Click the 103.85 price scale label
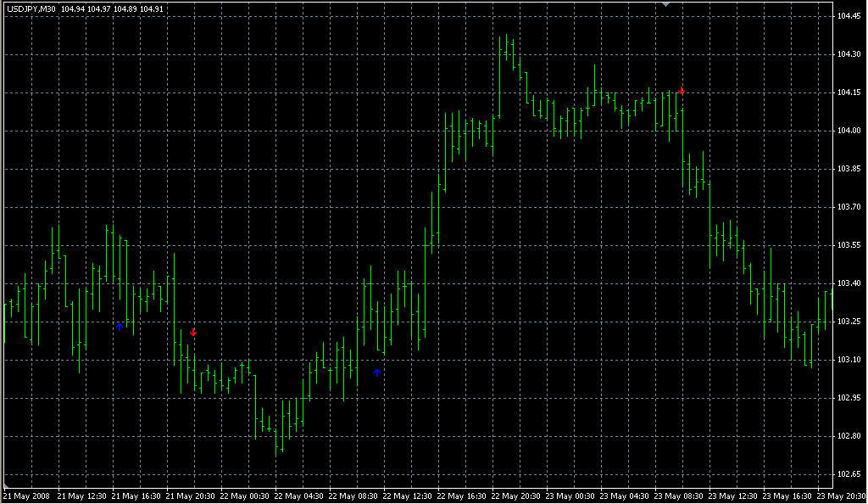This screenshot has width=868, height=504. pyautogui.click(x=849, y=169)
